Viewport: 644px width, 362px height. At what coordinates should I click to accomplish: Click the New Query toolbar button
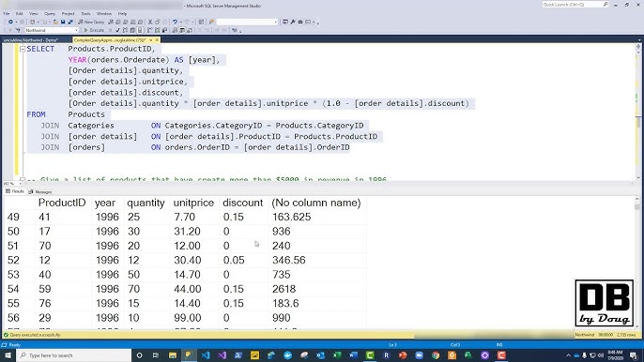tap(91, 22)
